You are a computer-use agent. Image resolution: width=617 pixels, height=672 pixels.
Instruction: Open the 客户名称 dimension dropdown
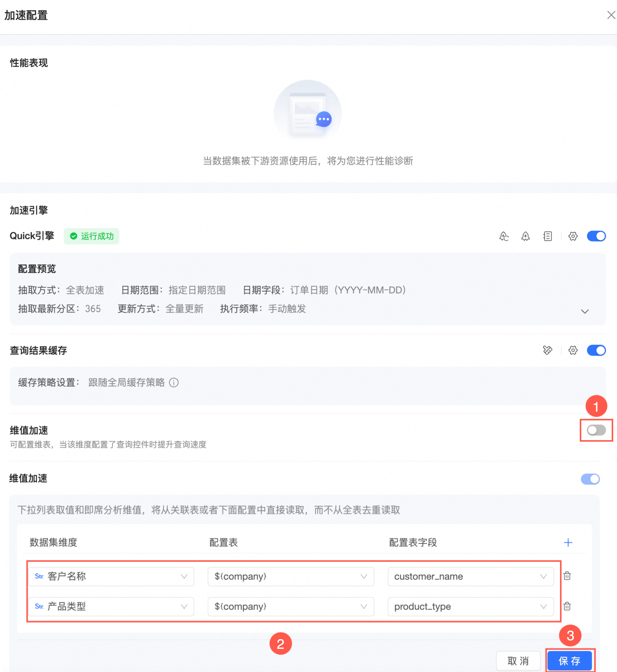tap(111, 576)
